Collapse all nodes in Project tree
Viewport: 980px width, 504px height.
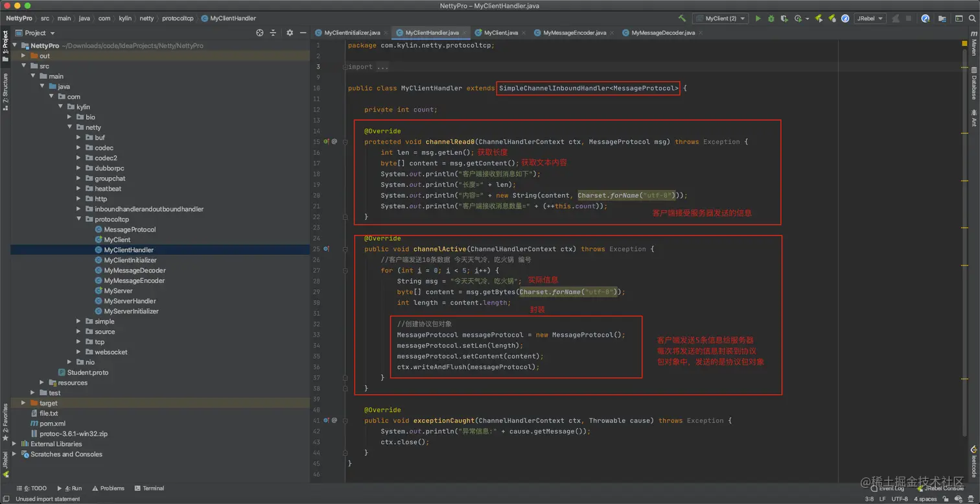point(273,33)
